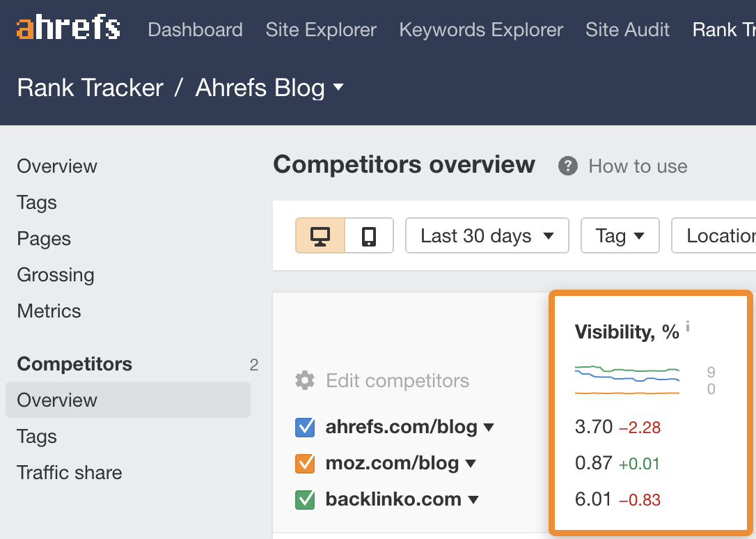756x539 pixels.
Task: Switch to desktop view icon
Action: point(320,236)
